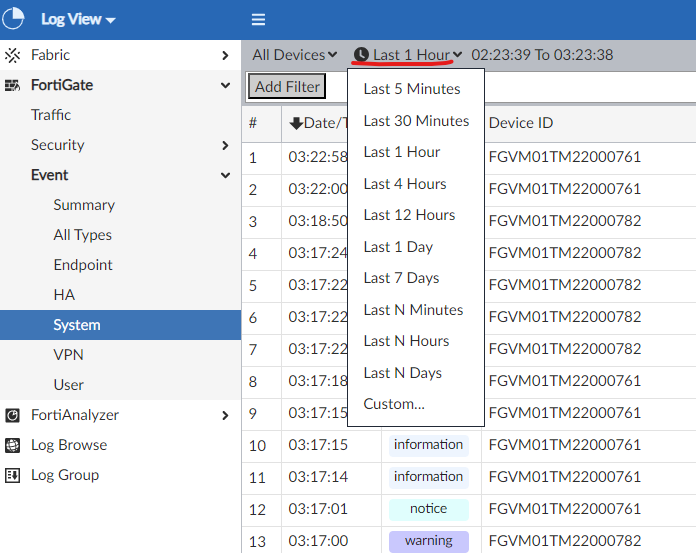696x553 pixels.
Task: Click the FortiAnalyzer sidebar icon
Action: tap(12, 415)
